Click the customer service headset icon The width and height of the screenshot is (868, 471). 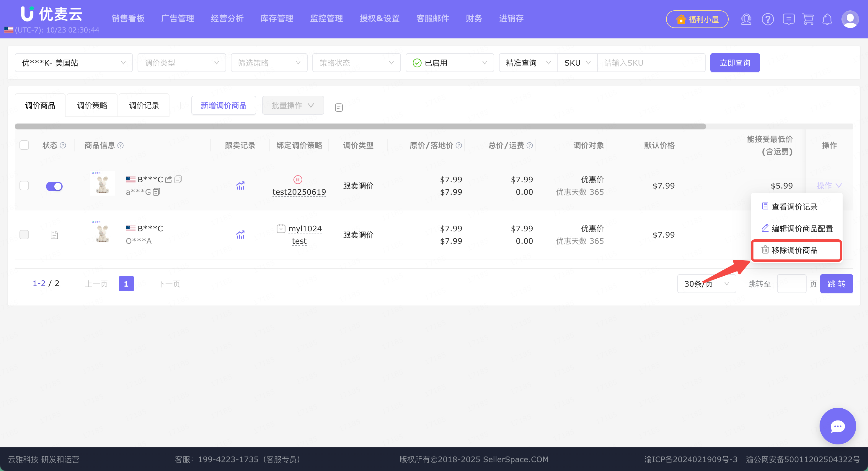[x=746, y=19]
